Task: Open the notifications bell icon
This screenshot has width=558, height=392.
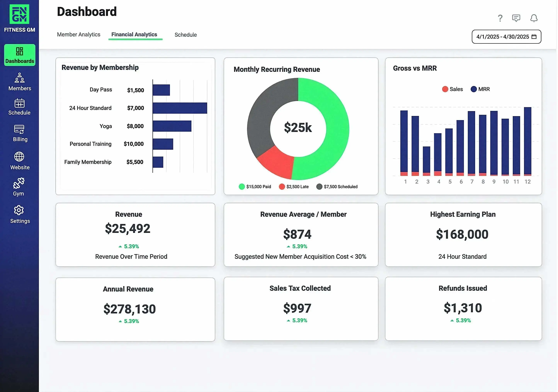Action: [534, 18]
